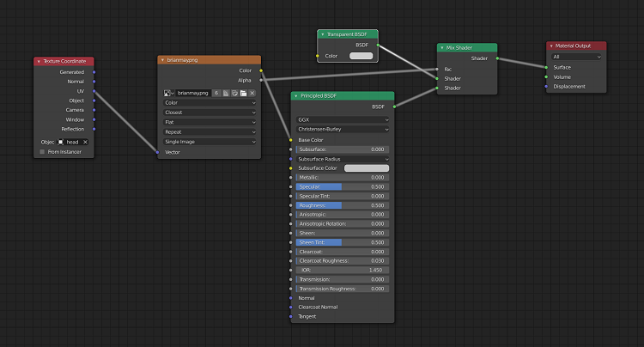Open the GGX distribution dropdown
Image resolution: width=644 pixels, height=347 pixels.
[343, 119]
